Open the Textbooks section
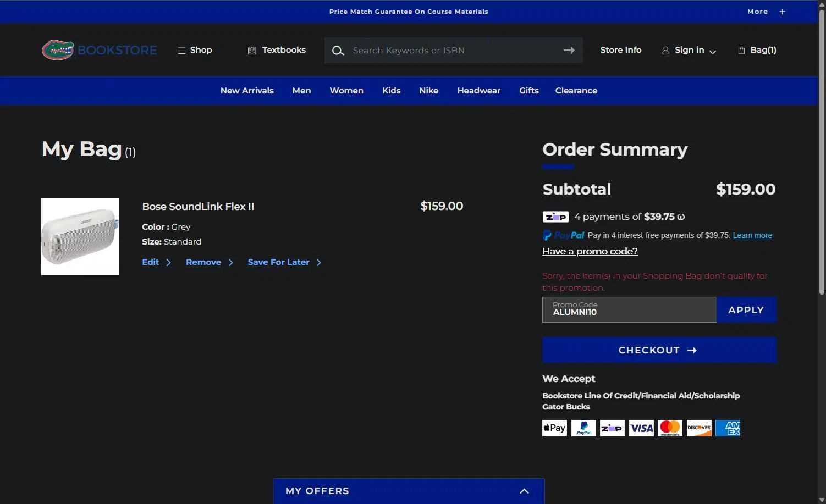Viewport: 826px width, 504px height. 277,50
